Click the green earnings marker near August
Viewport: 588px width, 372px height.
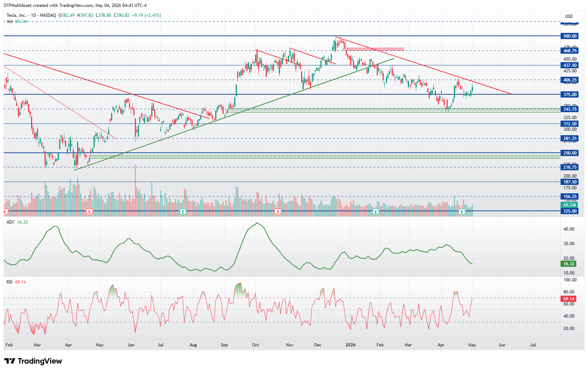click(183, 212)
